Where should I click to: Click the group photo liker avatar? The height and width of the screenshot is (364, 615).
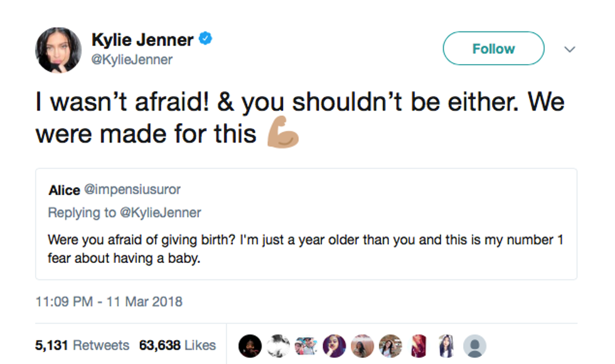(306, 346)
